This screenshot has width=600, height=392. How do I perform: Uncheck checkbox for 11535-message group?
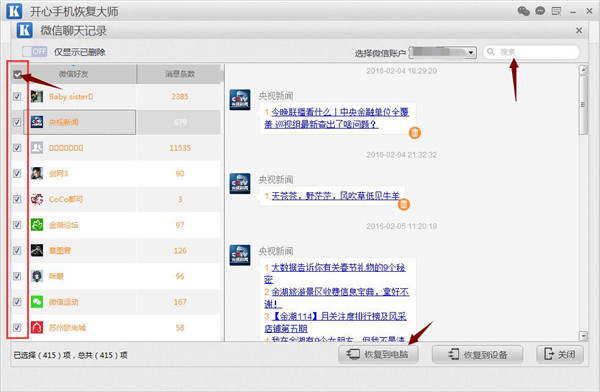[17, 148]
